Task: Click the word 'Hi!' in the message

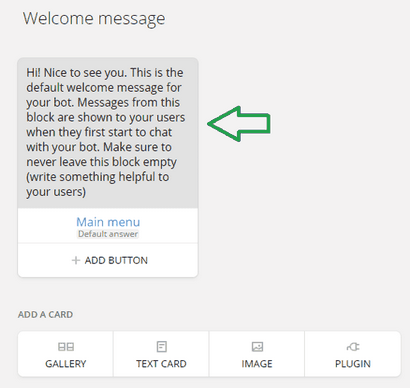Action: pos(33,73)
